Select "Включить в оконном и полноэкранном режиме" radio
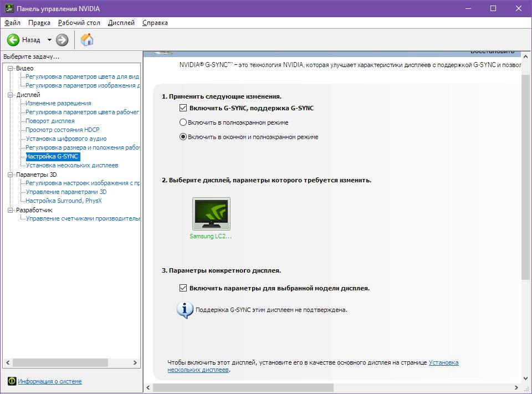This screenshot has height=394, width=532. [x=183, y=137]
